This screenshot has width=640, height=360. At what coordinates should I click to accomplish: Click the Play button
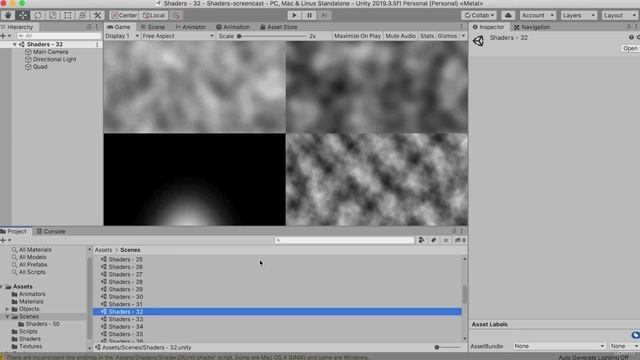coord(294,15)
